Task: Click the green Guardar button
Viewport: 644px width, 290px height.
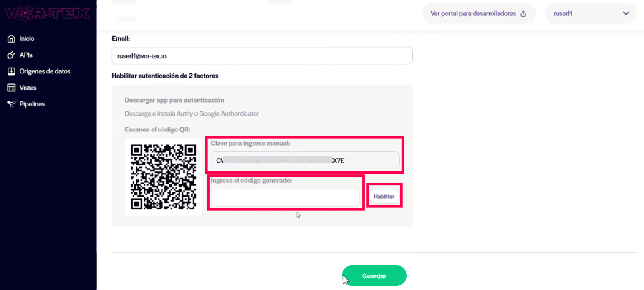Action: click(374, 276)
